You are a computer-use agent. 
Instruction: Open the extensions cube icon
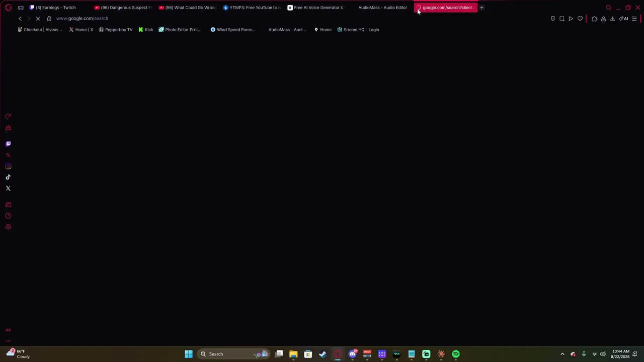click(594, 19)
